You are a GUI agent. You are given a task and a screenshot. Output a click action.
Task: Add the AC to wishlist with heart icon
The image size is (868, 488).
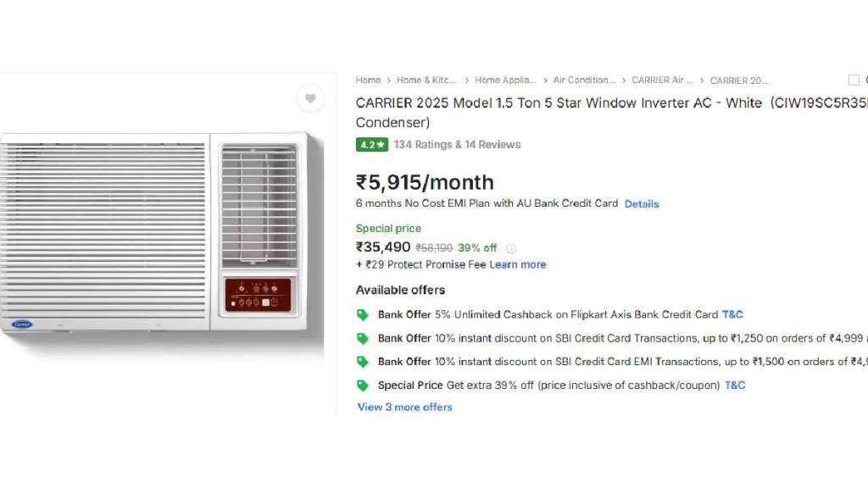click(310, 98)
